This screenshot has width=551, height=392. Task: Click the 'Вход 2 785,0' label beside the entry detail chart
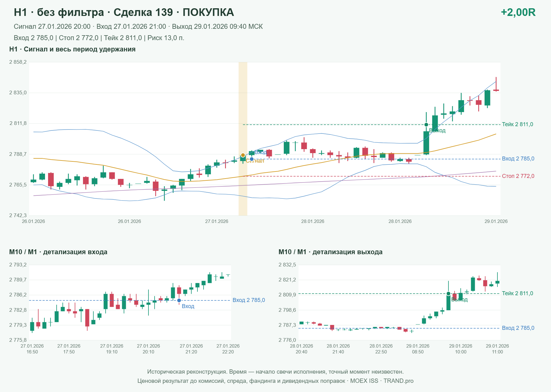pos(249,300)
